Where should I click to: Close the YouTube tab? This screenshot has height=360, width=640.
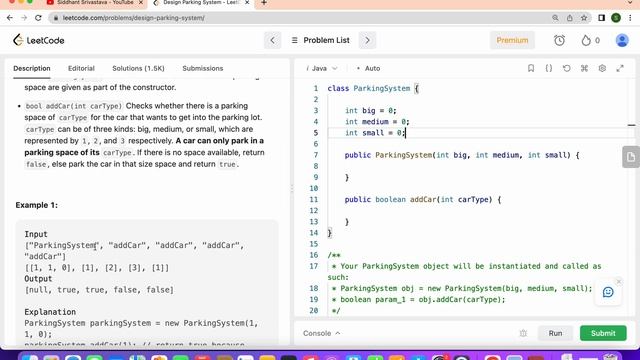click(x=141, y=3)
